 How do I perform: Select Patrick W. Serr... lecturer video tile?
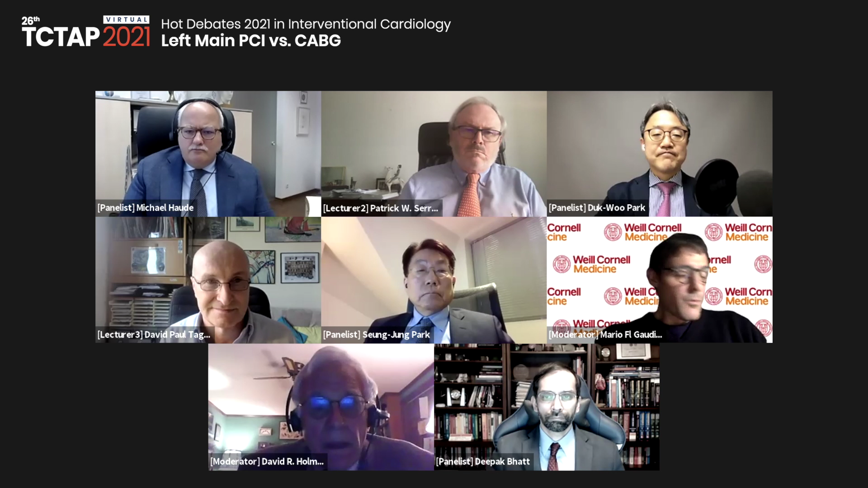[434, 154]
